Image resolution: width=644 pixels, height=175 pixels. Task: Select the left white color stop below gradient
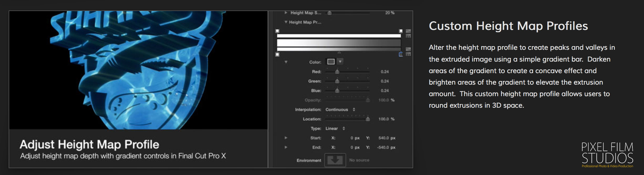pos(277,54)
